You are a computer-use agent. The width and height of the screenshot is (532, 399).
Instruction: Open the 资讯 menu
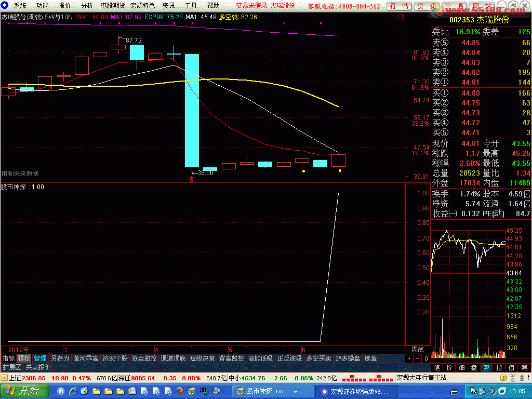(169, 5)
